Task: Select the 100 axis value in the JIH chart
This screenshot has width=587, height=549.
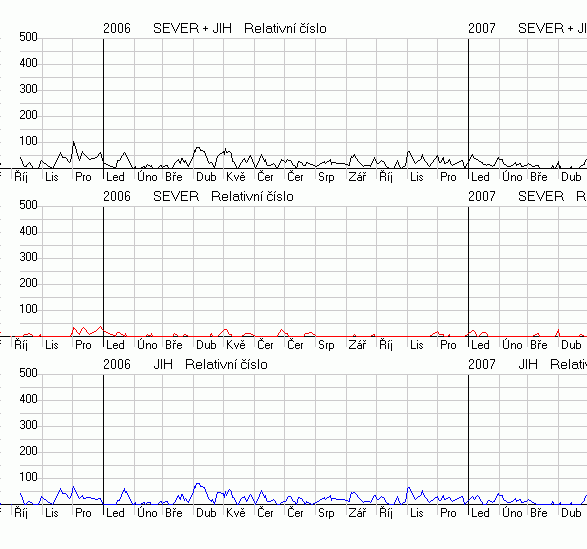Action: pos(28,477)
